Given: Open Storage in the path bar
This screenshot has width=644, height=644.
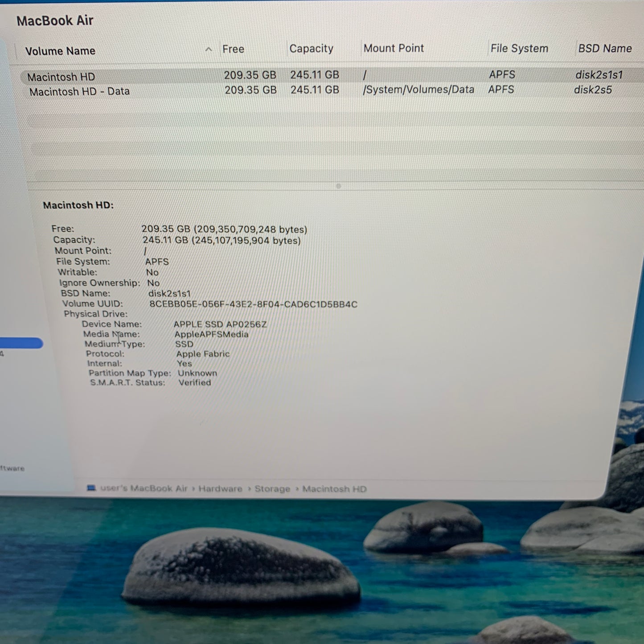Looking at the screenshot, I should pyautogui.click(x=272, y=489).
